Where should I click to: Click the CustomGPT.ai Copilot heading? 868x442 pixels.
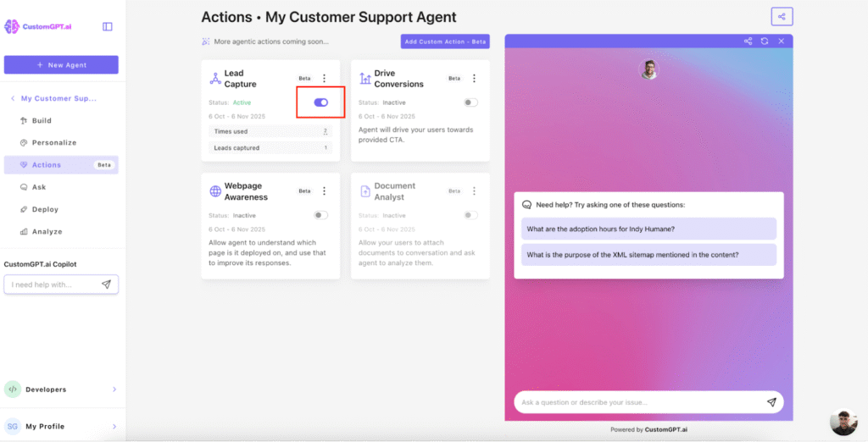pyautogui.click(x=40, y=264)
